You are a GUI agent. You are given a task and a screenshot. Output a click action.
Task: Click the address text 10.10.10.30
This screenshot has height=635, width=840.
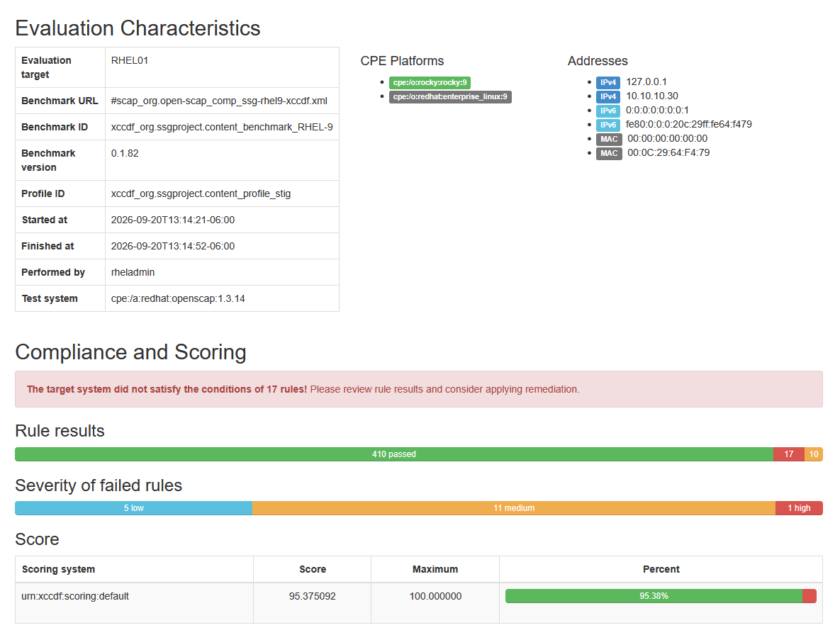pos(652,96)
